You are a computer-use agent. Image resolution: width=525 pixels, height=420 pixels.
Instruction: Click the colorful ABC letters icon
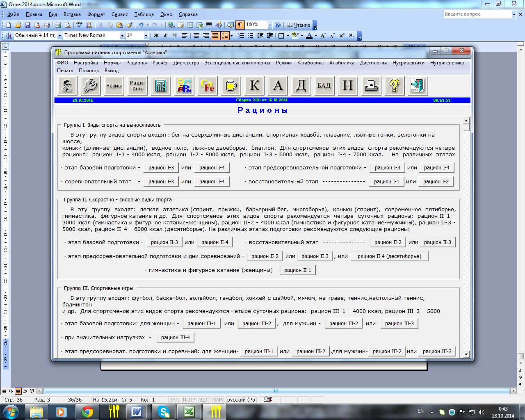(184, 86)
